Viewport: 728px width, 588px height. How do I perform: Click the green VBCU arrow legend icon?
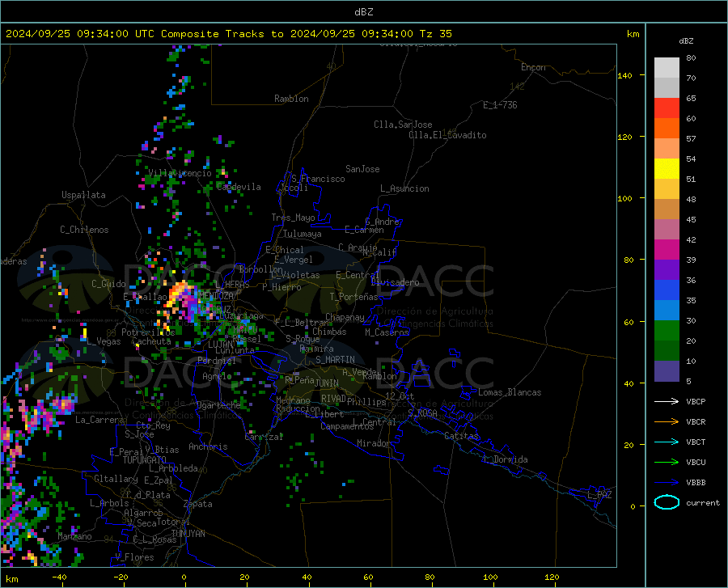tap(667, 463)
